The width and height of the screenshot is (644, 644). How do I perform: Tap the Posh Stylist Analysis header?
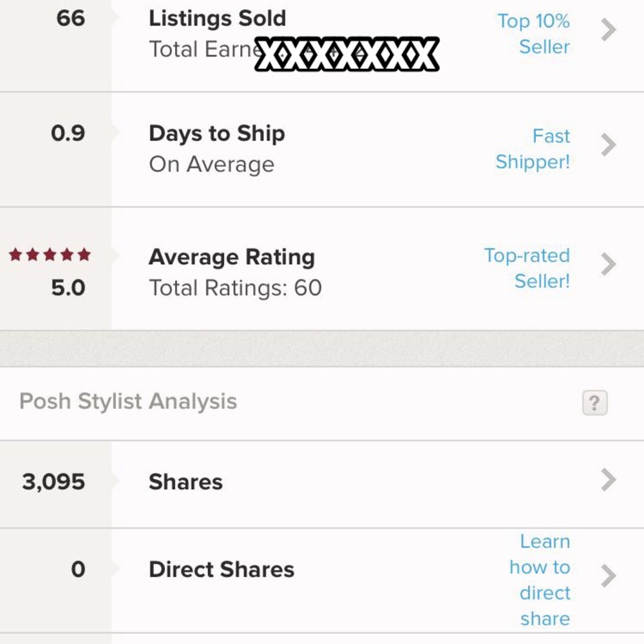(128, 402)
